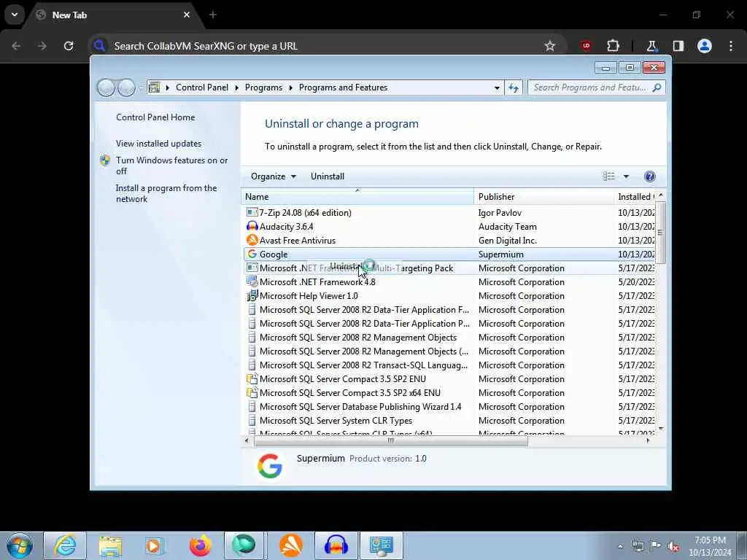This screenshot has width=747, height=560.
Task: Open Windows Media Player in taskbar
Action: click(155, 545)
